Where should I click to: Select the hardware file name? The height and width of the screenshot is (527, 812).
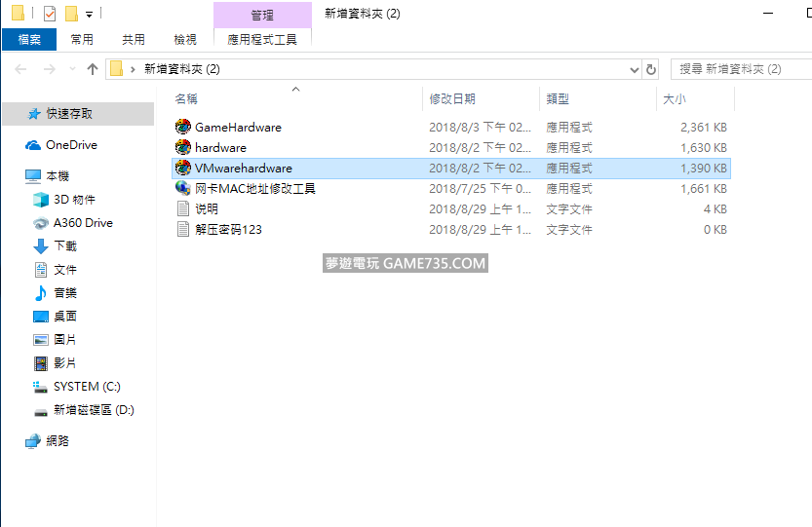pos(220,148)
